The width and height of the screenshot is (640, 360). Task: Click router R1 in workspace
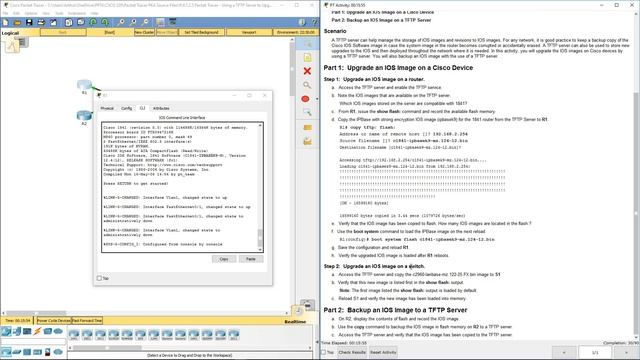pyautogui.click(x=84, y=86)
